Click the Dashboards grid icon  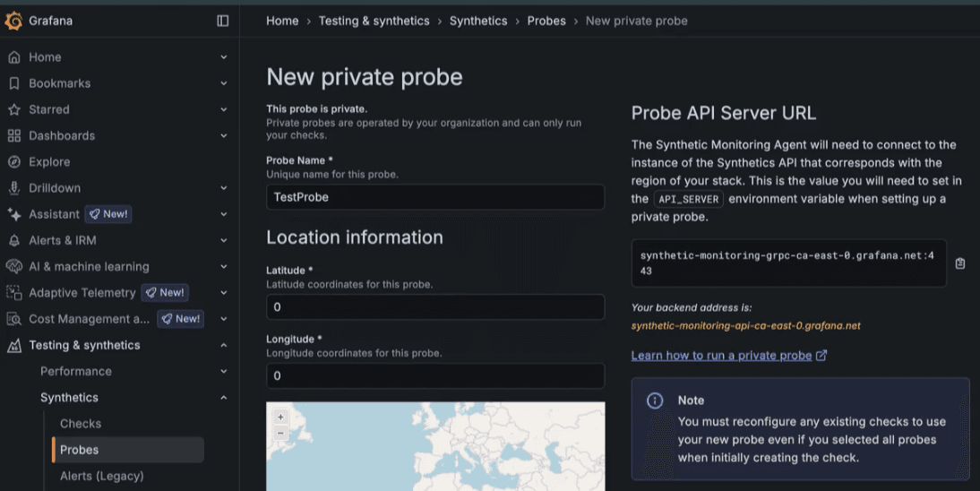(x=13, y=135)
